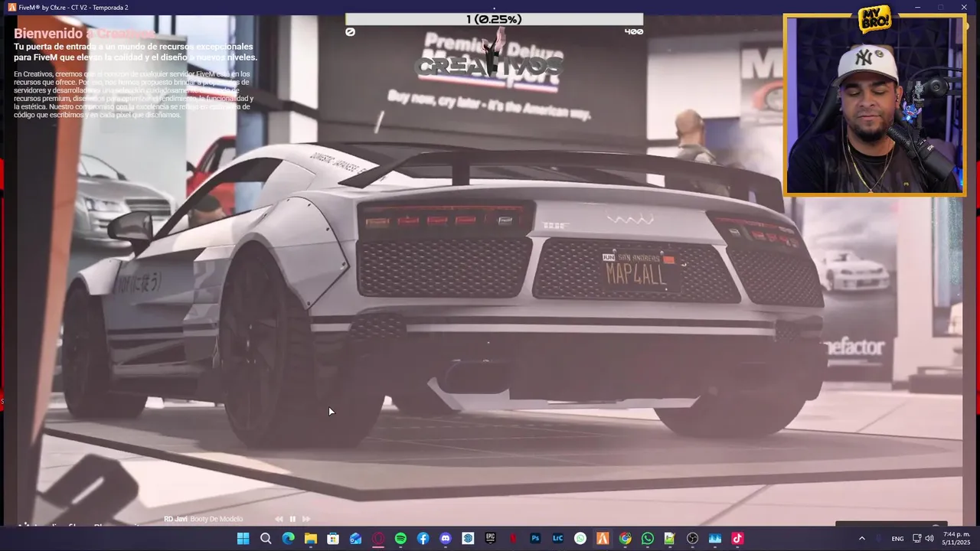
Task: Launch Microsoft Edge from the taskbar
Action: (x=288, y=539)
